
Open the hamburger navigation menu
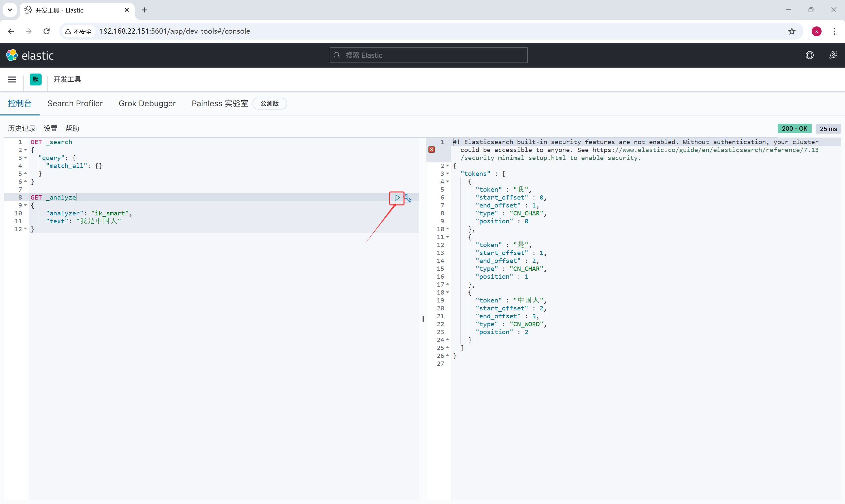tap(12, 79)
